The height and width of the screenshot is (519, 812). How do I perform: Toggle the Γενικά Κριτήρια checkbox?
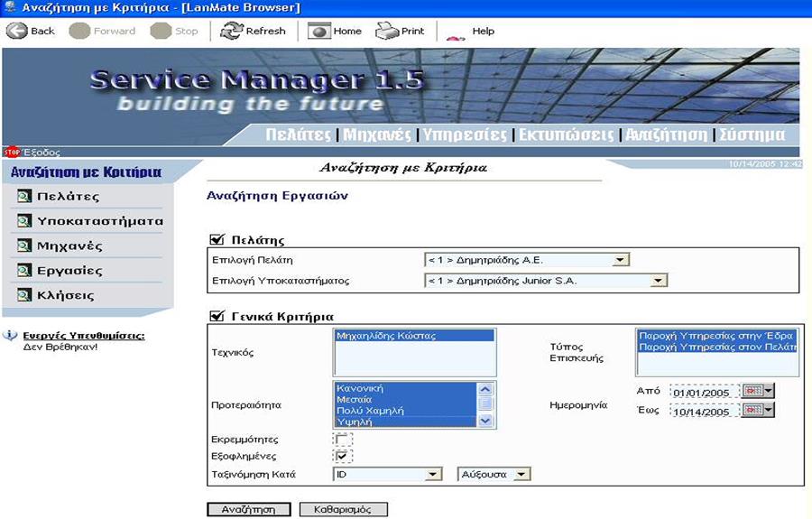pyautogui.click(x=217, y=315)
